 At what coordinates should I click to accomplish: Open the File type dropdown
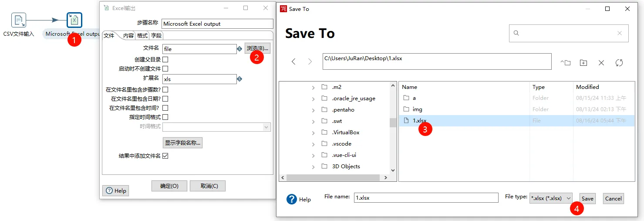pyautogui.click(x=551, y=198)
